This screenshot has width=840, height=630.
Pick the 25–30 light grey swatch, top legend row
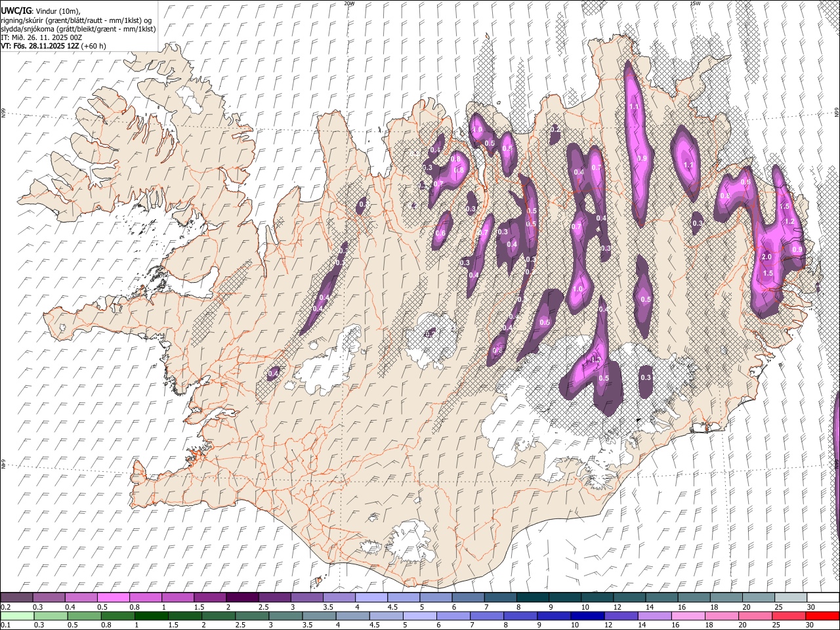791,597
